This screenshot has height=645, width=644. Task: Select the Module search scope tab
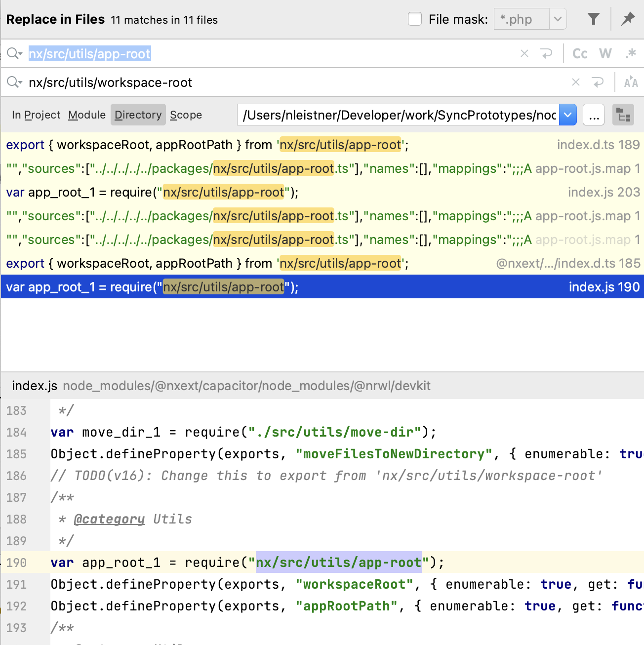(87, 115)
